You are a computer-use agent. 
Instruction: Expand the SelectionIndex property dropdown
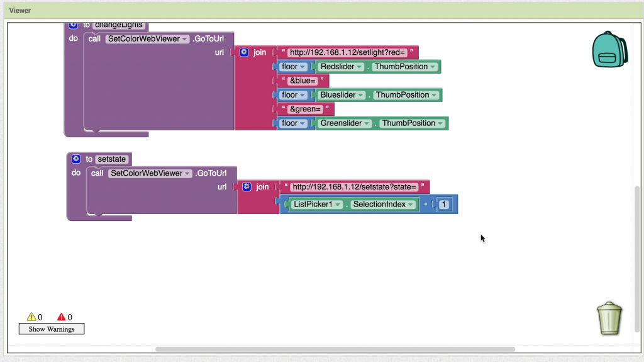tap(411, 205)
